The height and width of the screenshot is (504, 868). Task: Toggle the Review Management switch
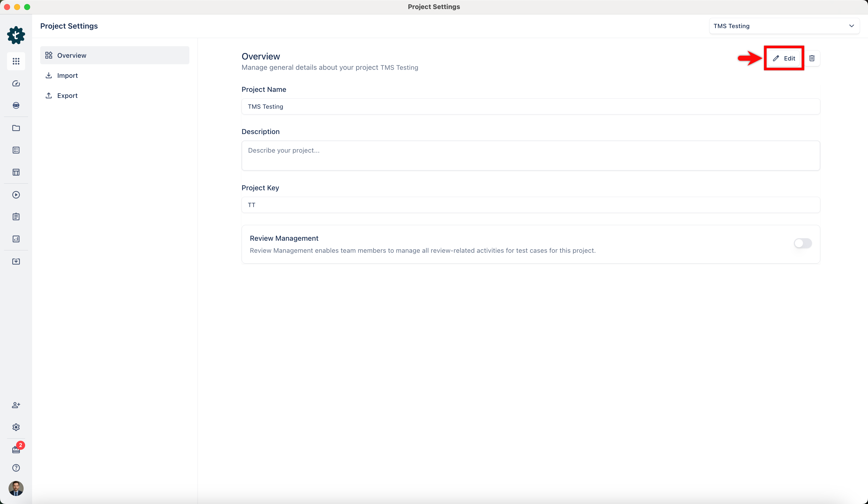tap(802, 243)
